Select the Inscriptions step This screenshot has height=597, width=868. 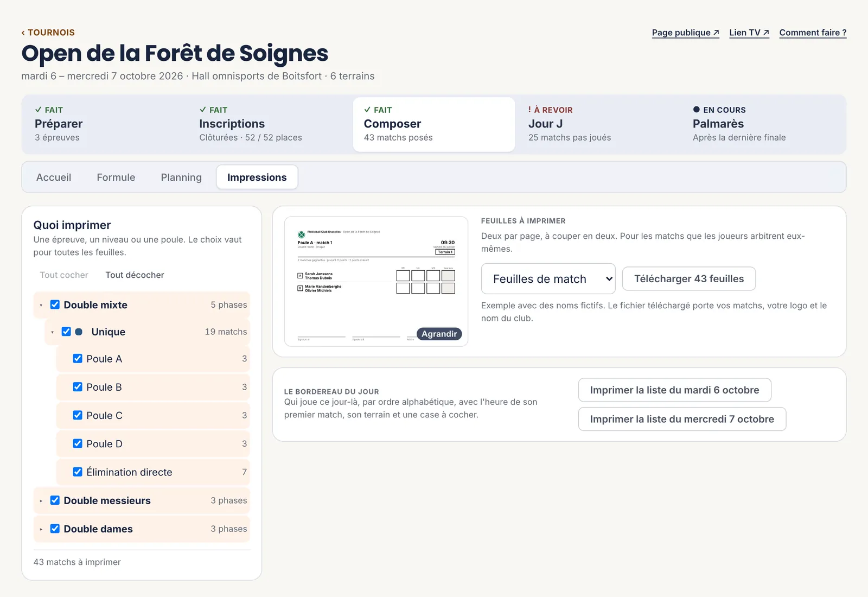(269, 124)
